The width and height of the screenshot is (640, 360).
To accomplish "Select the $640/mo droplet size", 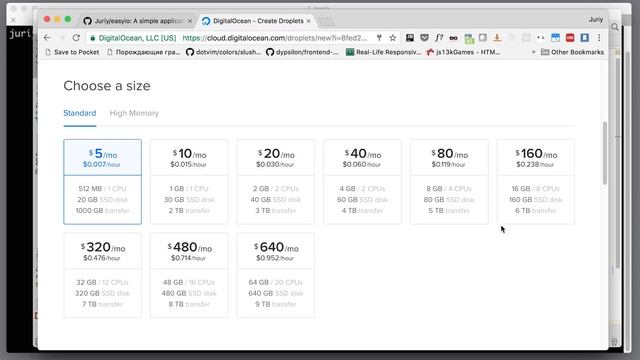I will (276, 275).
